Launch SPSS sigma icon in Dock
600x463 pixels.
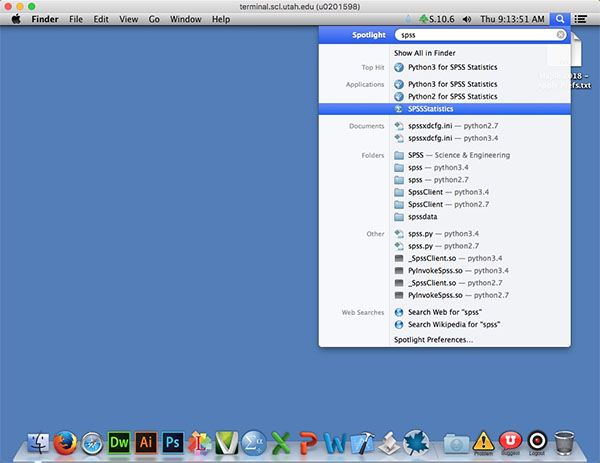[x=253, y=443]
